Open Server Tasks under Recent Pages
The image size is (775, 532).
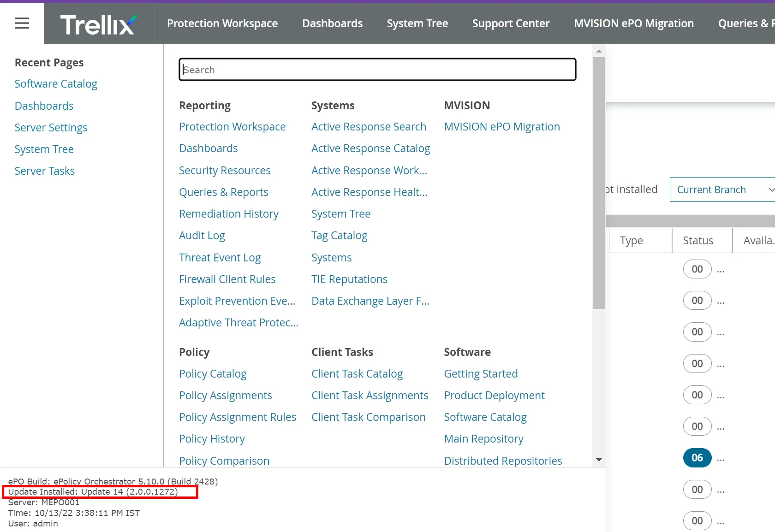coord(44,171)
